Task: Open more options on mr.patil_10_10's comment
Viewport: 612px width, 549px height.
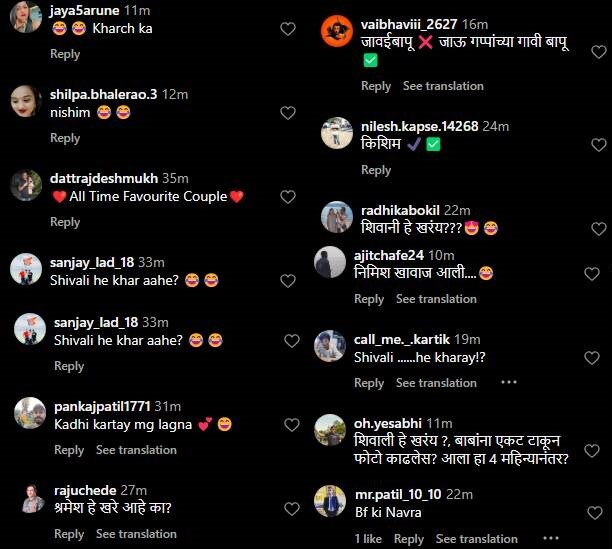Action: tap(551, 538)
